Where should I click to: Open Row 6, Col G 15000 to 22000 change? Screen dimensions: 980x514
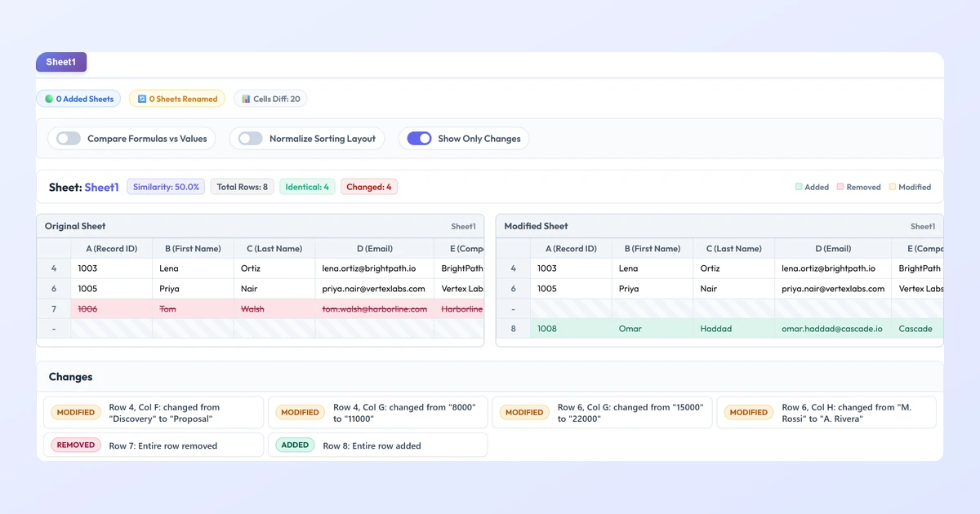tap(602, 413)
